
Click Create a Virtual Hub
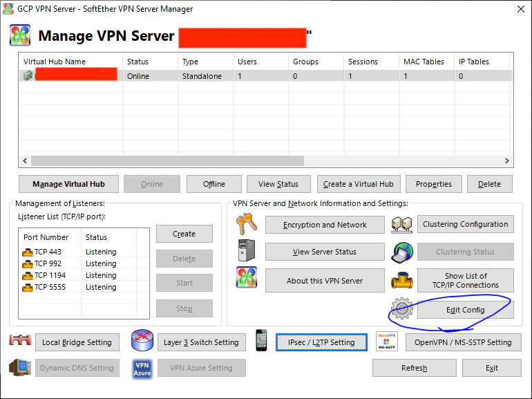pyautogui.click(x=359, y=184)
